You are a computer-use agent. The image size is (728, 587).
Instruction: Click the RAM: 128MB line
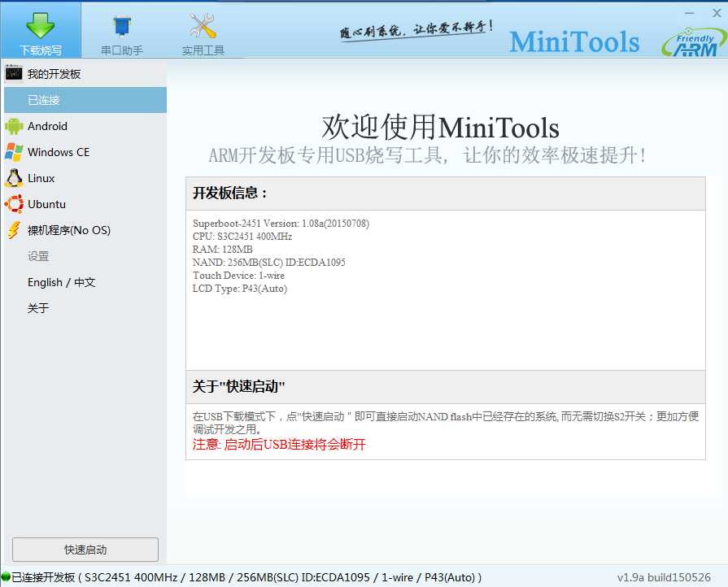(x=223, y=249)
